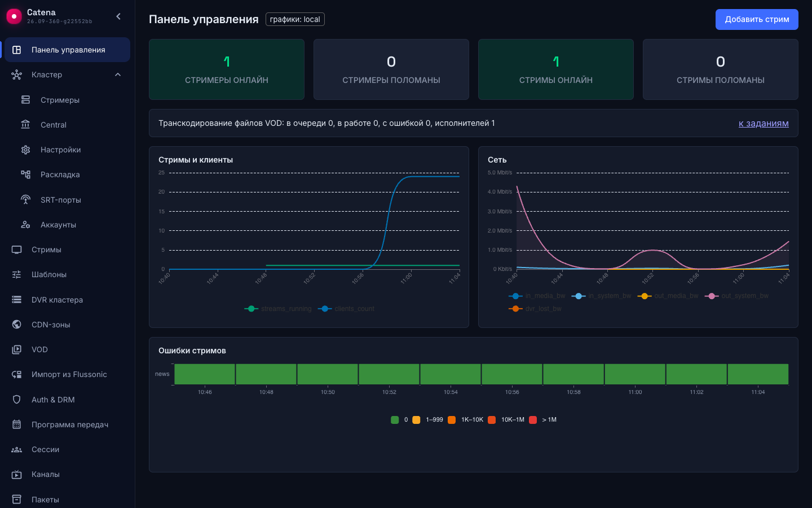This screenshot has width=812, height=508.
Task: Go to Программа передач section
Action: (67, 424)
